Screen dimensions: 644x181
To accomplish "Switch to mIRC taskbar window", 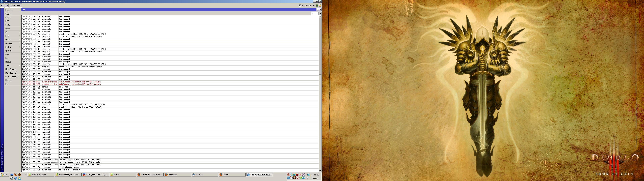I will [x=95, y=175].
